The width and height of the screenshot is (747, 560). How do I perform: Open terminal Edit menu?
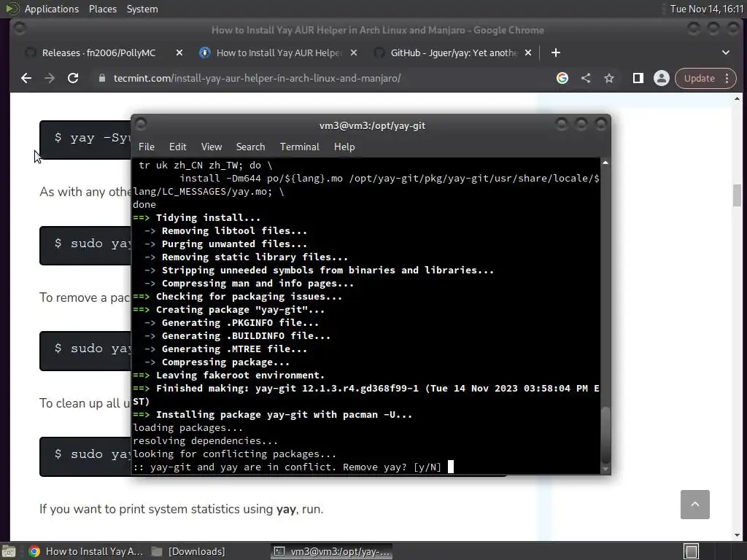(178, 147)
